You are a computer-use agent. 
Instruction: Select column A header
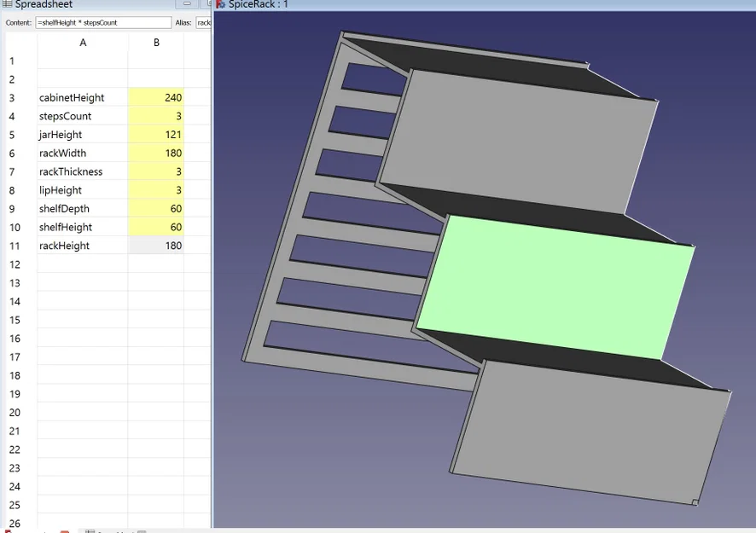pos(83,43)
